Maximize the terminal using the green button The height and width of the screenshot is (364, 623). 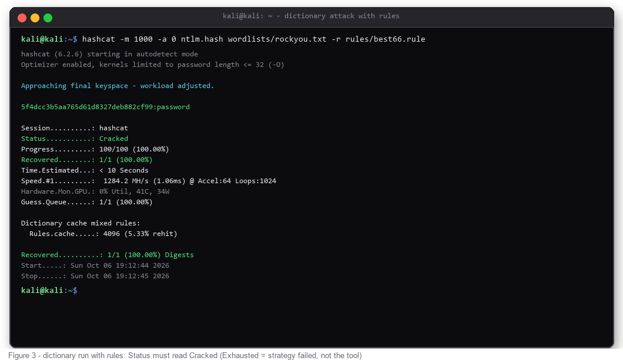click(48, 18)
